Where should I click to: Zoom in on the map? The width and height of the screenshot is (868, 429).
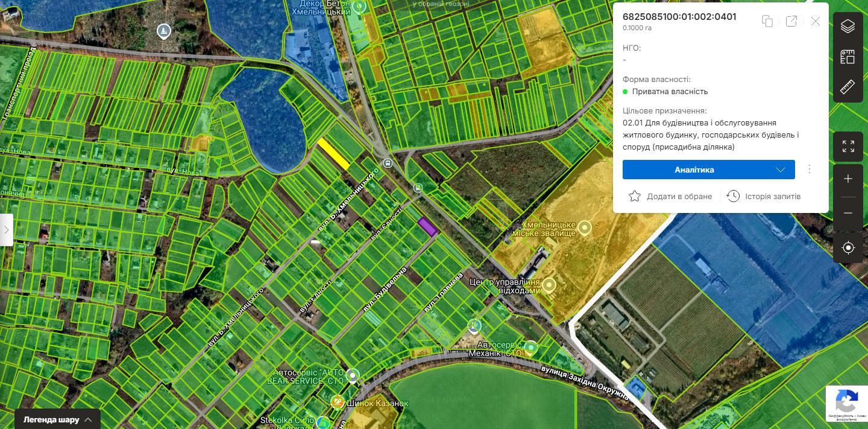pyautogui.click(x=848, y=179)
